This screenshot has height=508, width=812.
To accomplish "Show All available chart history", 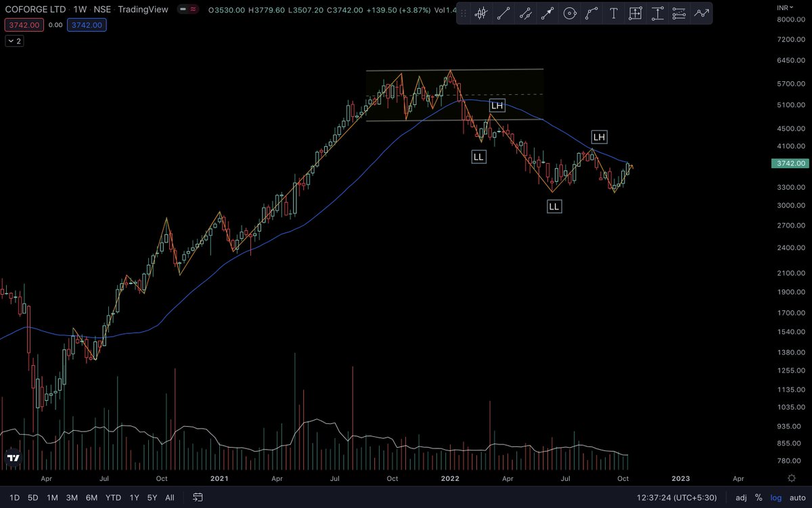I will click(x=170, y=497).
